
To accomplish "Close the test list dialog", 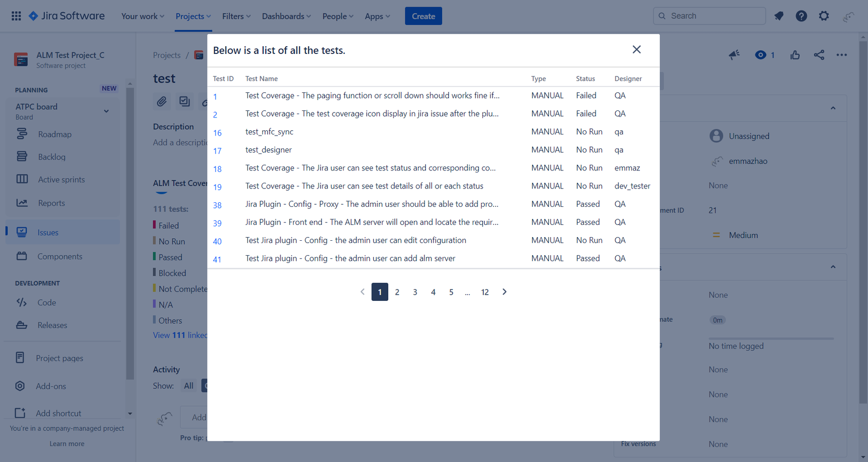I will 636,49.
